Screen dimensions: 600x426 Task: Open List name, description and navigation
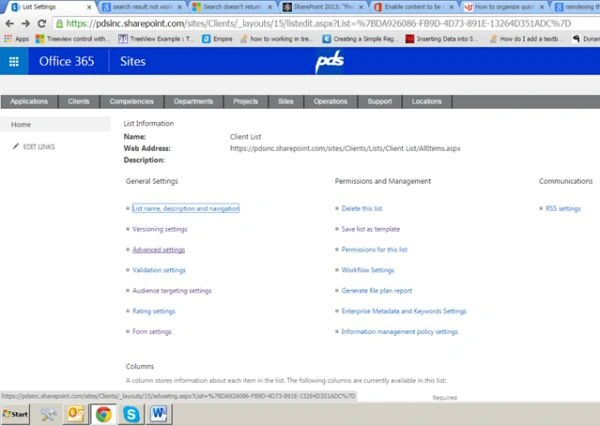tap(186, 208)
